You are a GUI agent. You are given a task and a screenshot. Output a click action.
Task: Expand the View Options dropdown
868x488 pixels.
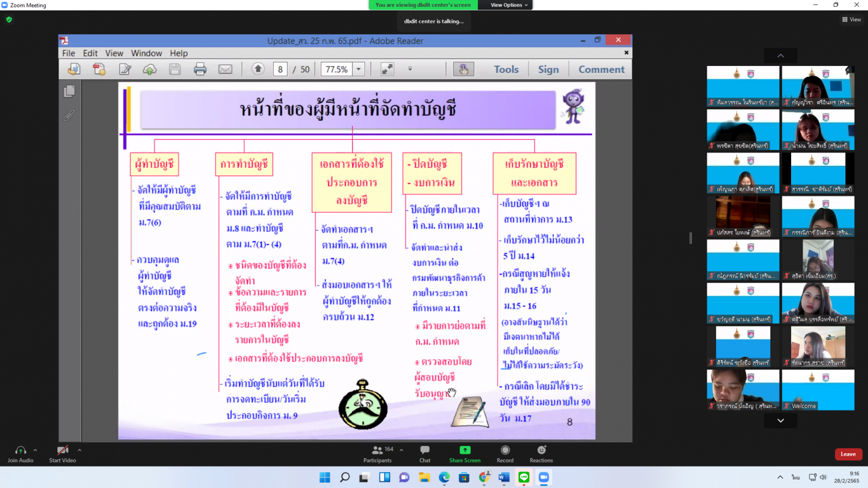(510, 5)
